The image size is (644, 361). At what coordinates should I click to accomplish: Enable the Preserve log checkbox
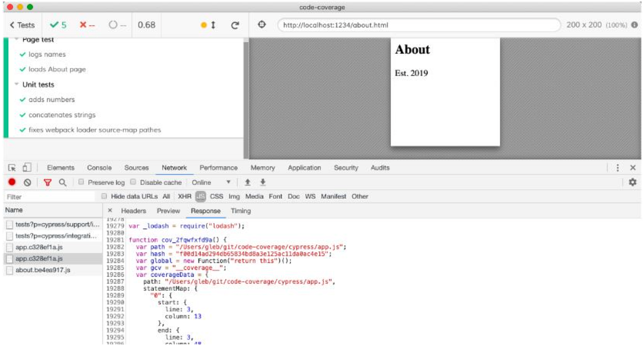[81, 182]
